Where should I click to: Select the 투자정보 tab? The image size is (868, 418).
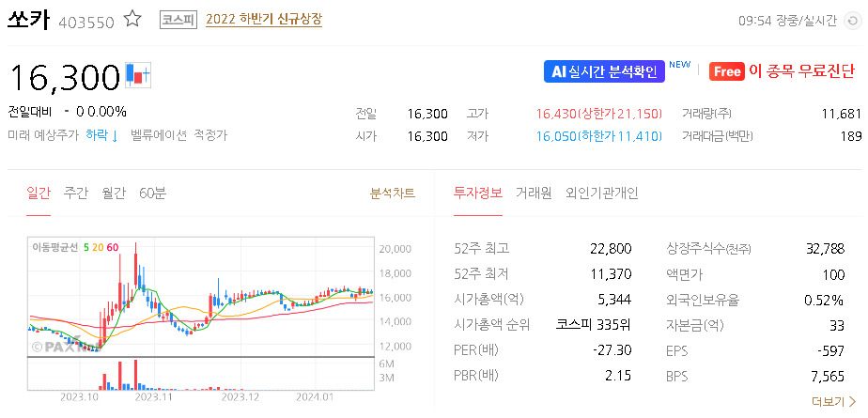pos(478,194)
